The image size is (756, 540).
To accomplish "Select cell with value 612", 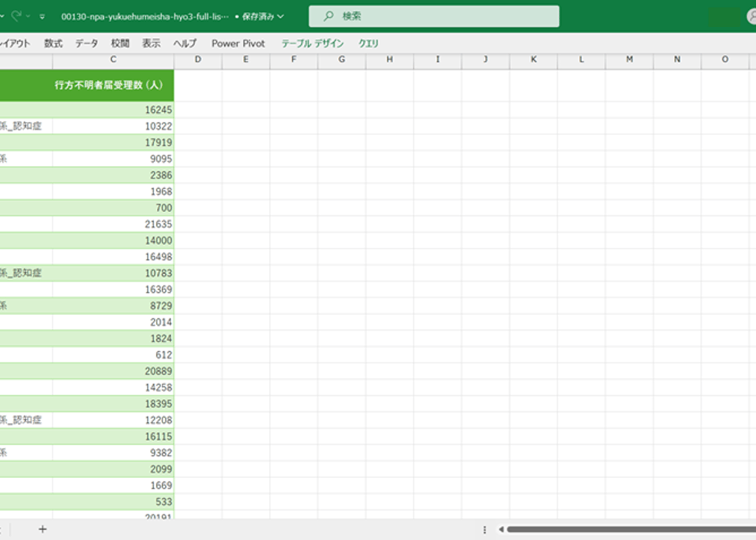I will pos(113,355).
